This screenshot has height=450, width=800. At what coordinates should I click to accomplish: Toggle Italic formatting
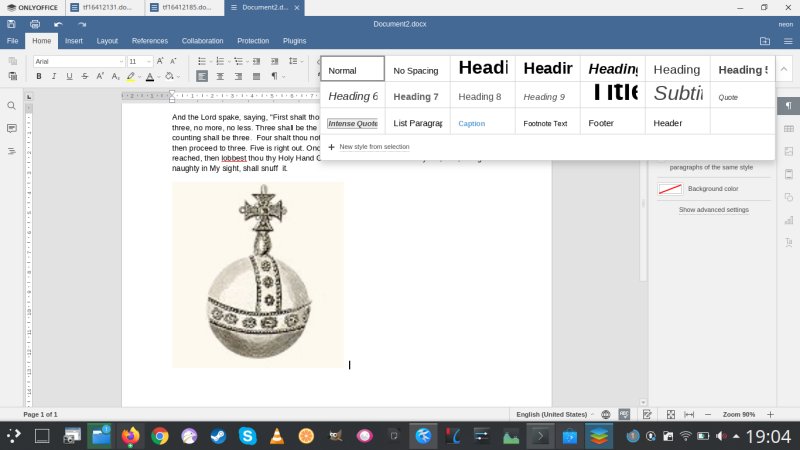pos(54,76)
